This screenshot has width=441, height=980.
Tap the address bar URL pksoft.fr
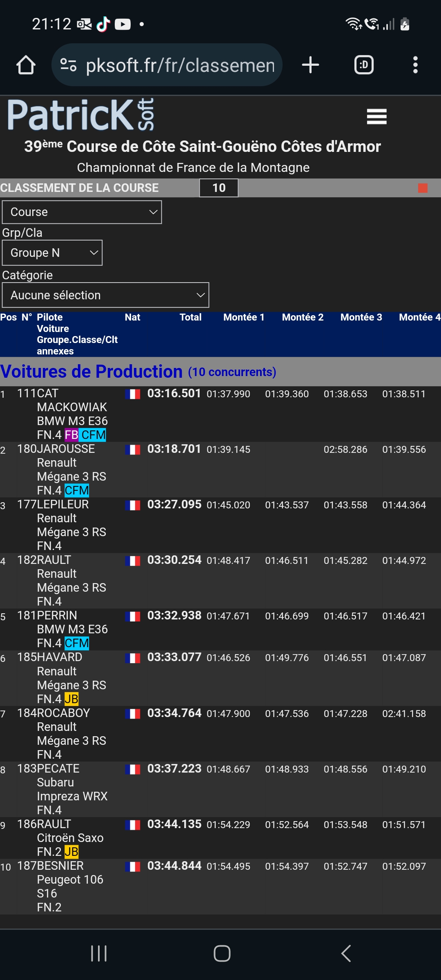click(x=180, y=65)
